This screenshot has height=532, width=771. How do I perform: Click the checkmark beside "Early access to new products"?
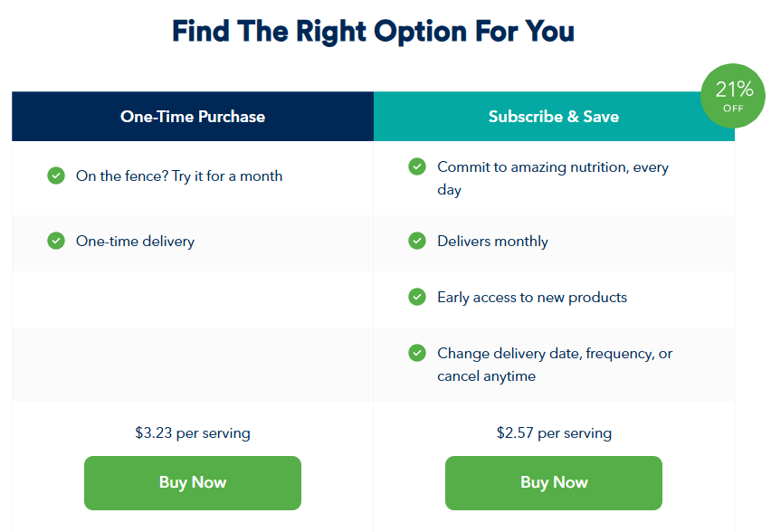tap(417, 297)
